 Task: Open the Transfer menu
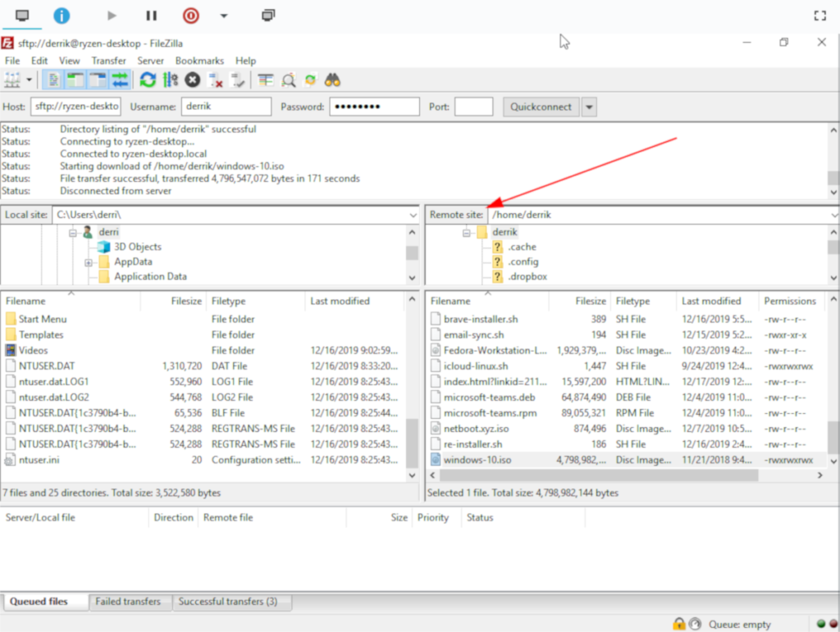[x=108, y=60]
